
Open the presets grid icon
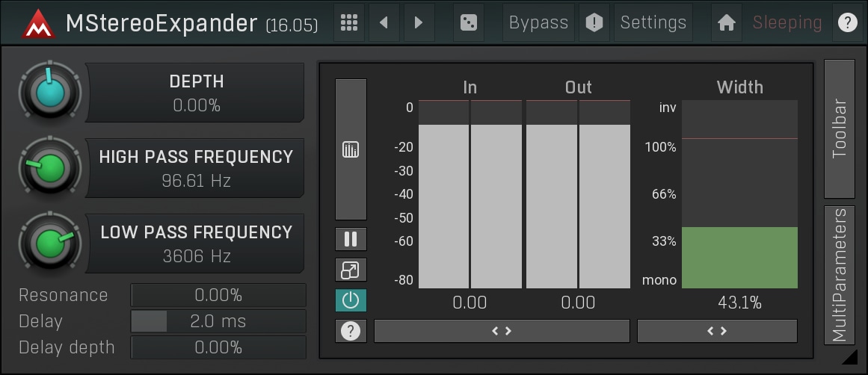(x=348, y=22)
